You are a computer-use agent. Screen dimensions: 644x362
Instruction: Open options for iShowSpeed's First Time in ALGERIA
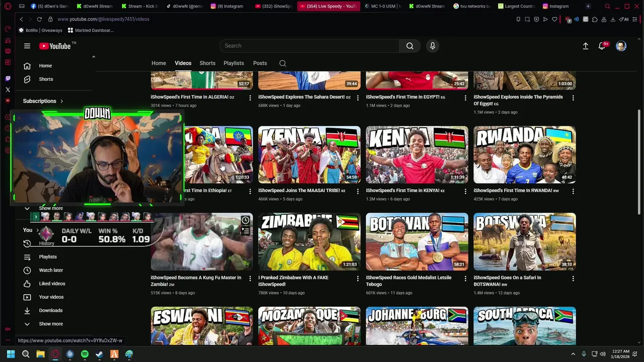pyautogui.click(x=250, y=98)
